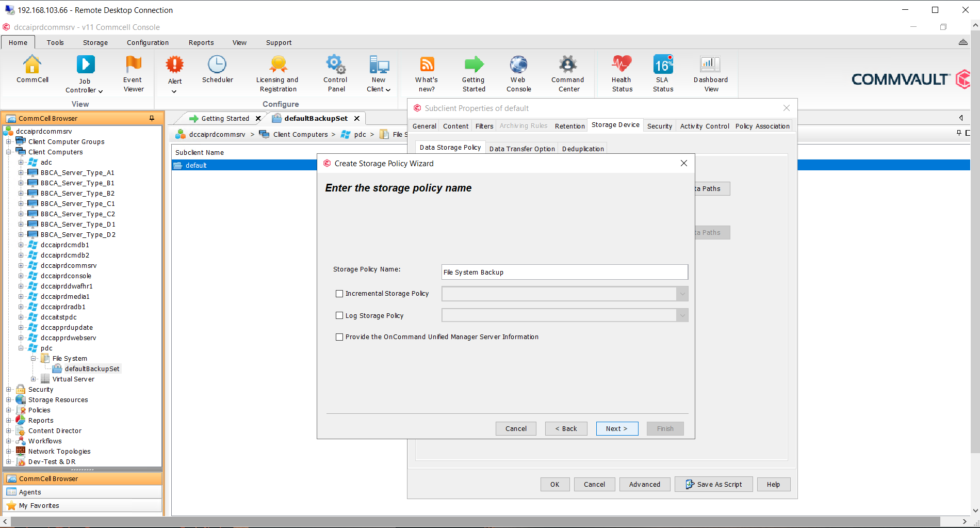Select the defaultBackupSet tree node
The image size is (980, 528).
(x=92, y=369)
